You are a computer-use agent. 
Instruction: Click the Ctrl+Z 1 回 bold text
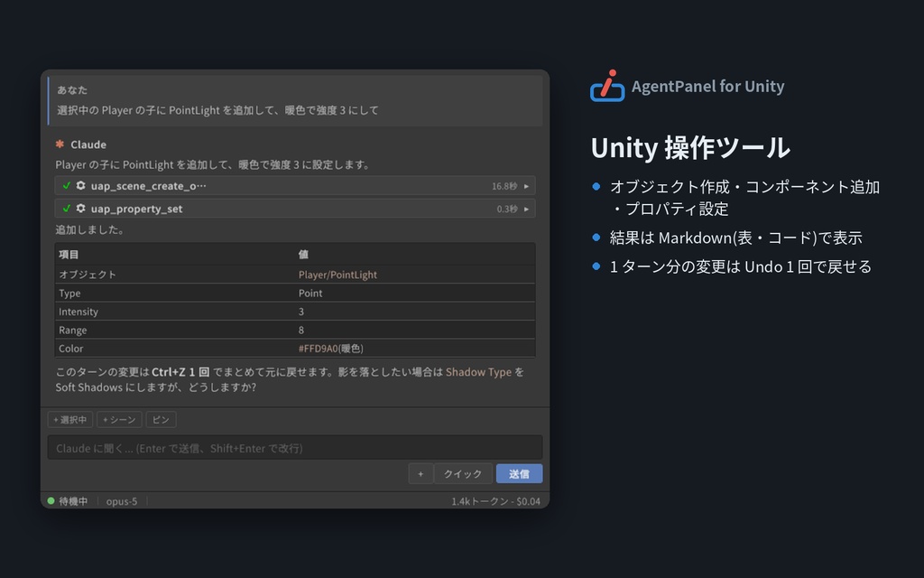click(180, 371)
